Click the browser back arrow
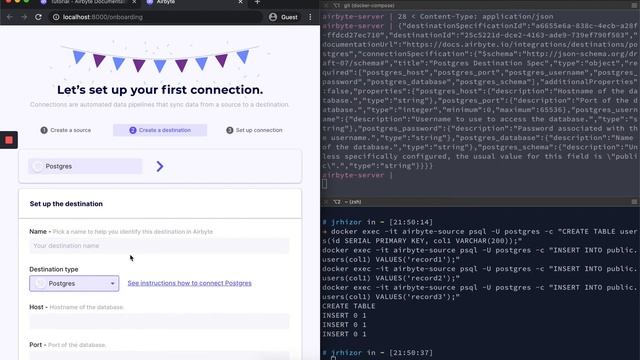640x360 pixels. click(x=9, y=17)
